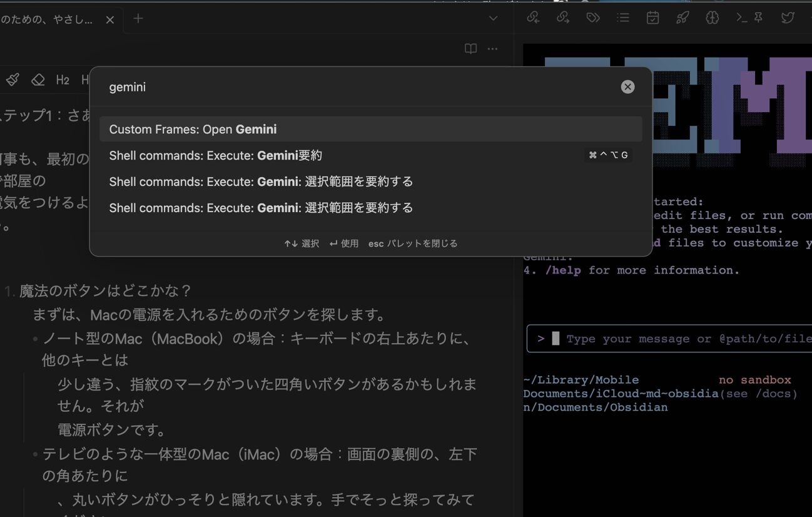The image size is (812, 517).
Task: Toggle the pin icon on terminal tab
Action: 758,18
